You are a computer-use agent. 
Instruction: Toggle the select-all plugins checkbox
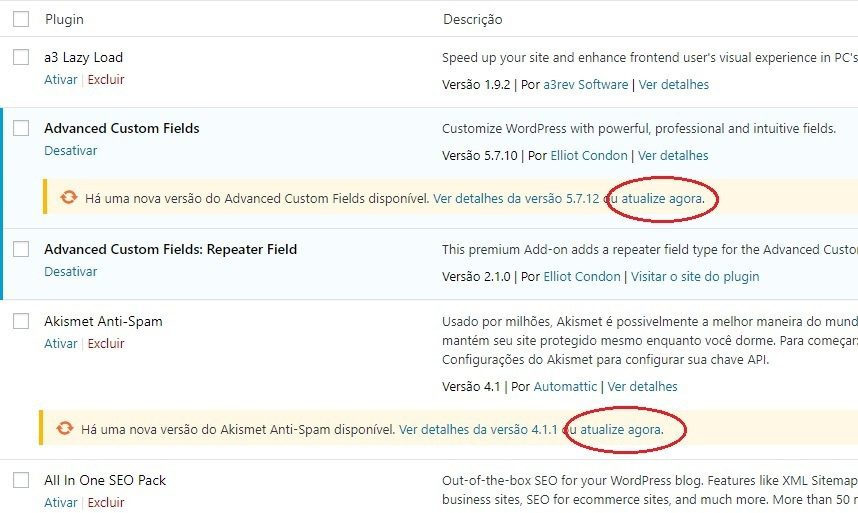point(21,19)
